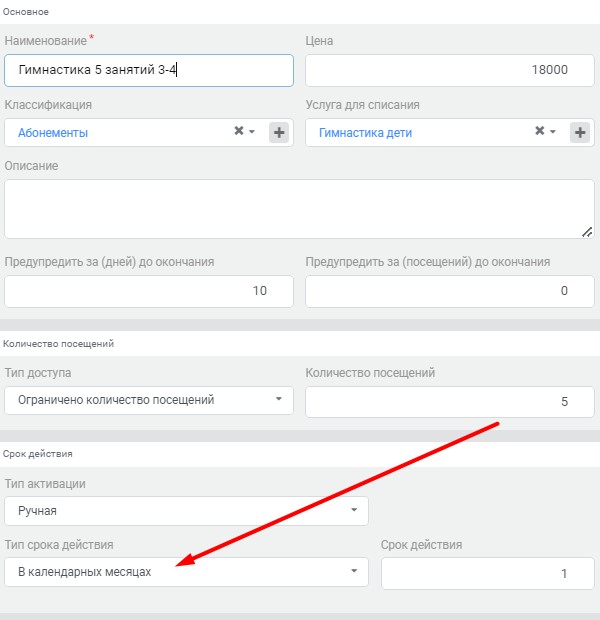The height and width of the screenshot is (620, 600).
Task: Open the Классификация dropdown arrow
Action: coord(252,131)
